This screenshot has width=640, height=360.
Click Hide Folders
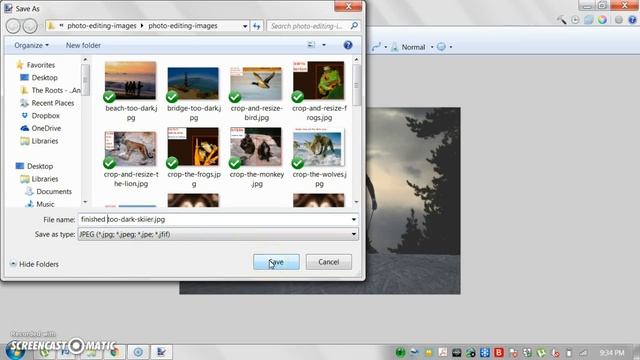tap(34, 264)
